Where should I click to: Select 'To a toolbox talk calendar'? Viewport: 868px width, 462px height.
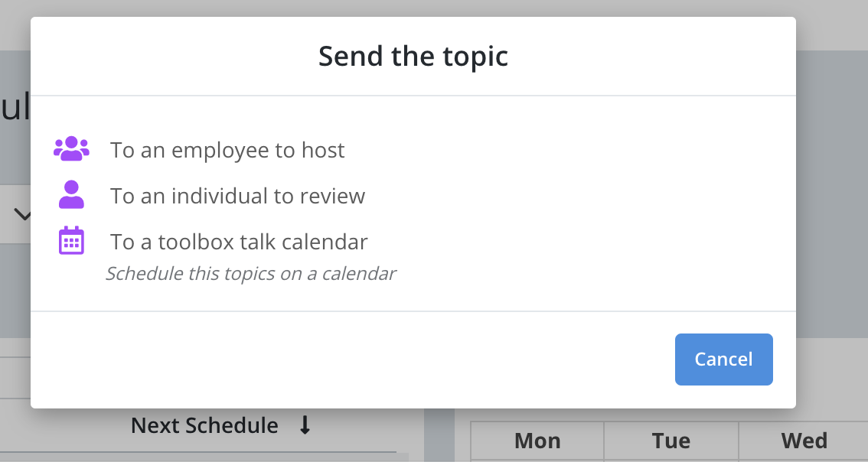pos(237,241)
